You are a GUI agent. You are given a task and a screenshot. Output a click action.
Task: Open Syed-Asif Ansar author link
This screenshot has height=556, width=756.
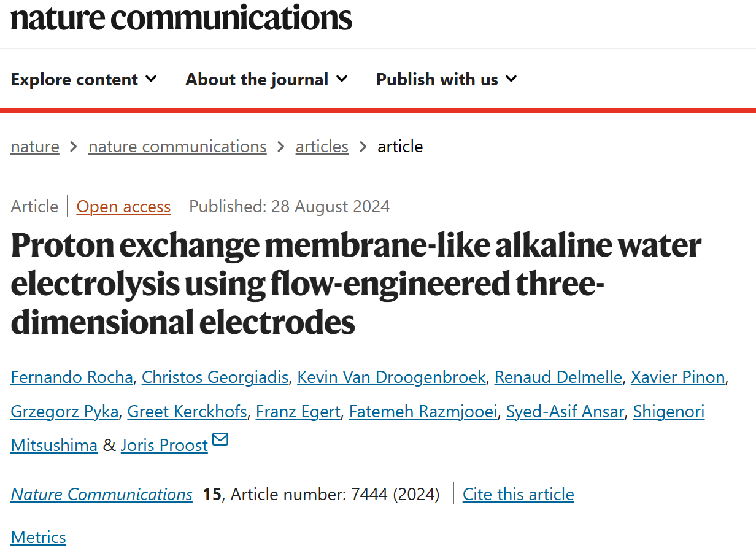coord(565,411)
